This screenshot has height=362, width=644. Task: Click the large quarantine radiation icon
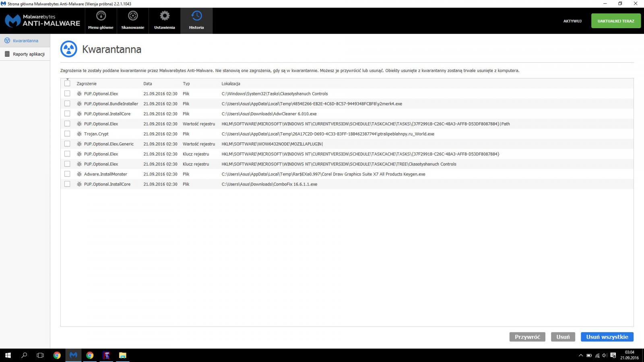(69, 49)
